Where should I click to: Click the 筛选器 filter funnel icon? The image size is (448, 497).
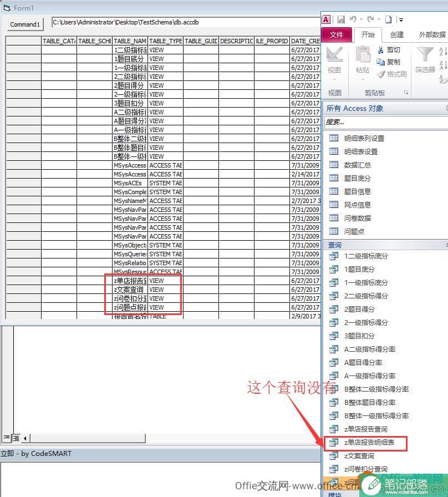[x=425, y=54]
